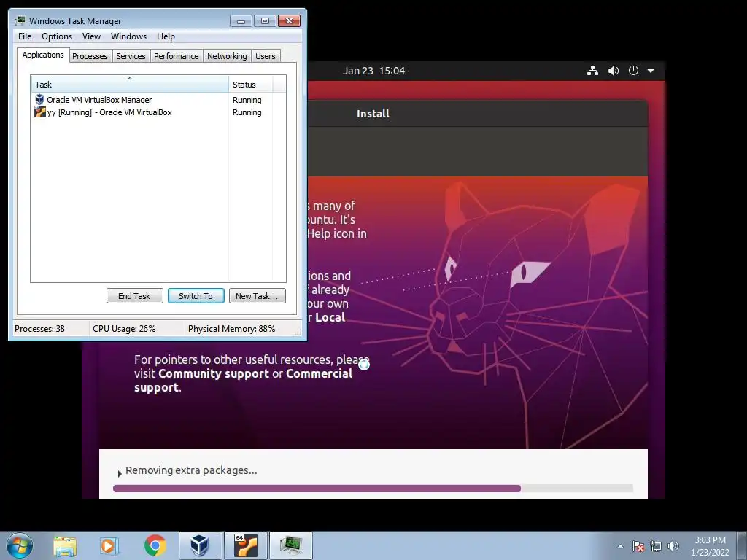Minimize the Windows Task Manager window

(x=241, y=21)
